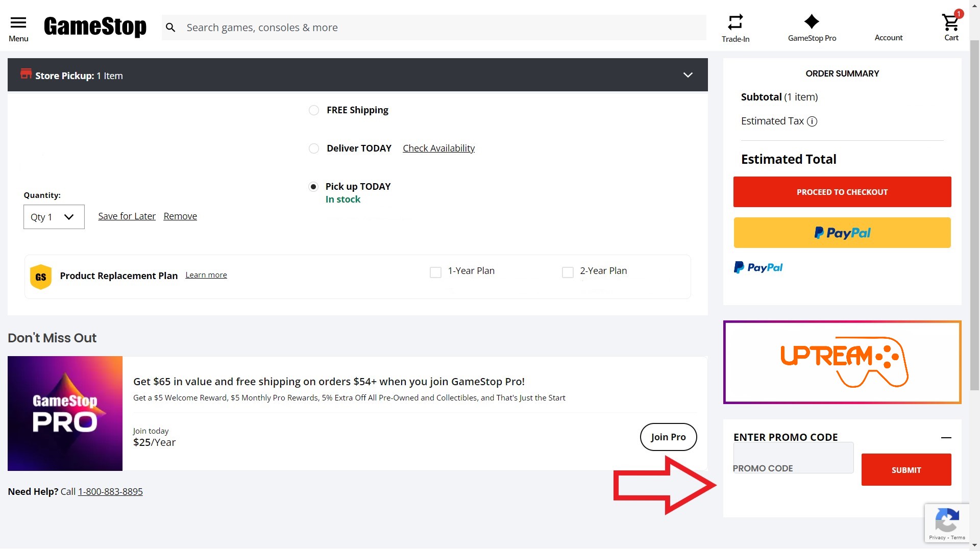Select Deliver TODAY radio button
Screen dimensions: 980x551
314,148
